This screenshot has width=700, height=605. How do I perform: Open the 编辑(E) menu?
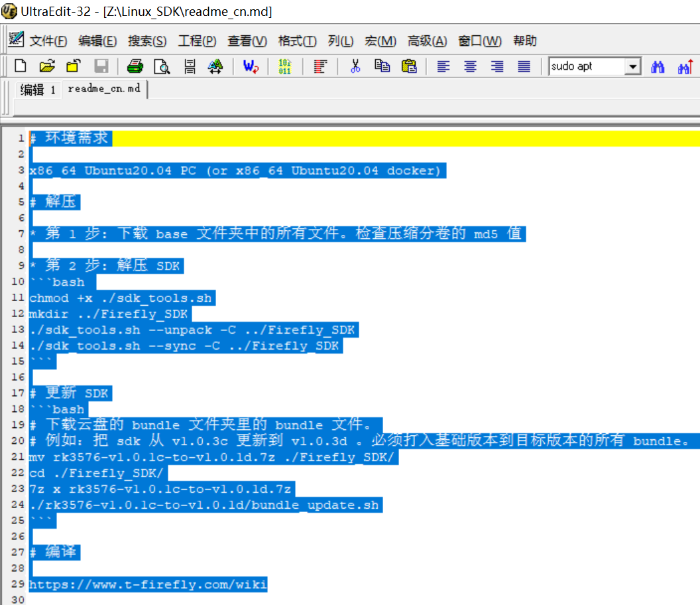tap(97, 41)
